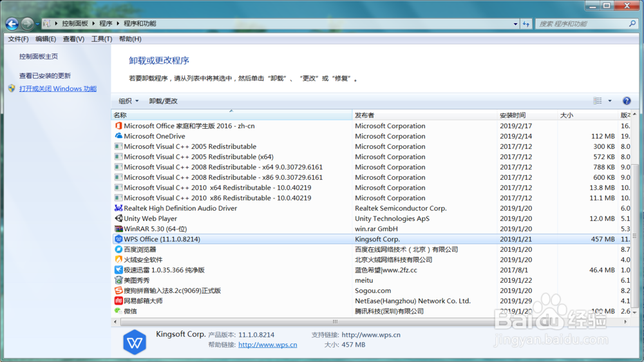Screen dimensions: 644x362
Task: Select Visual C++ 2010 x86 Redistributable row
Action: 371,198
